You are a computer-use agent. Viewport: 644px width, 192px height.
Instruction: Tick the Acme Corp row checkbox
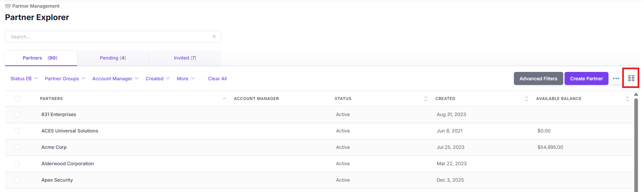(x=17, y=147)
